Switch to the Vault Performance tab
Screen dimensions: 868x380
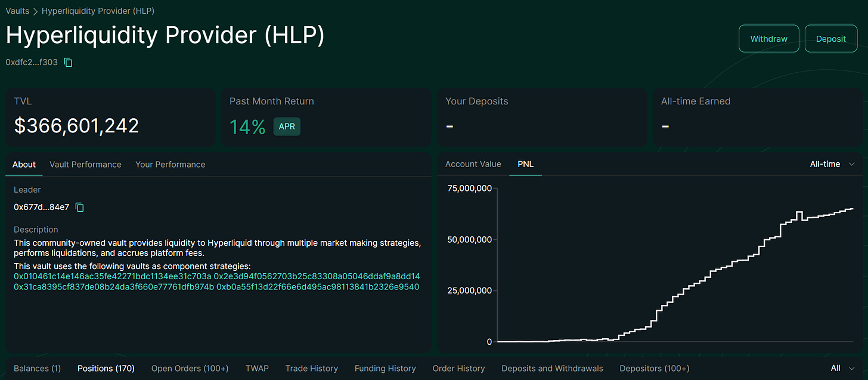pos(85,164)
